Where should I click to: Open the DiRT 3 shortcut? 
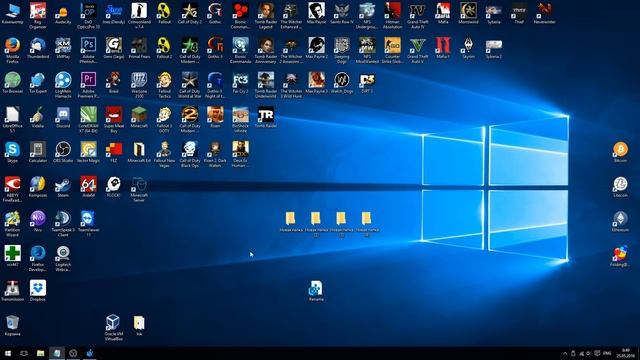tap(367, 80)
